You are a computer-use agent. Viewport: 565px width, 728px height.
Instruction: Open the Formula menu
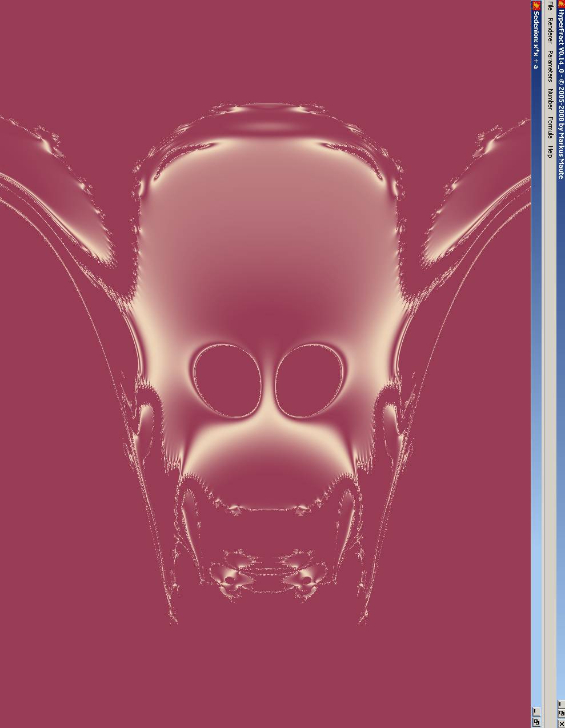click(550, 127)
